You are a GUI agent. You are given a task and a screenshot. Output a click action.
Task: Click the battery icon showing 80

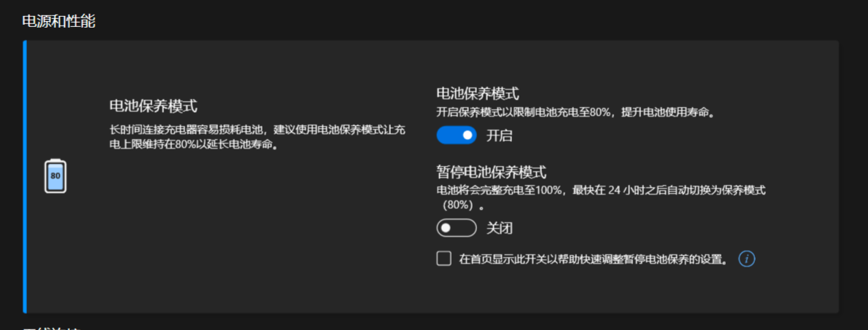[x=55, y=176]
